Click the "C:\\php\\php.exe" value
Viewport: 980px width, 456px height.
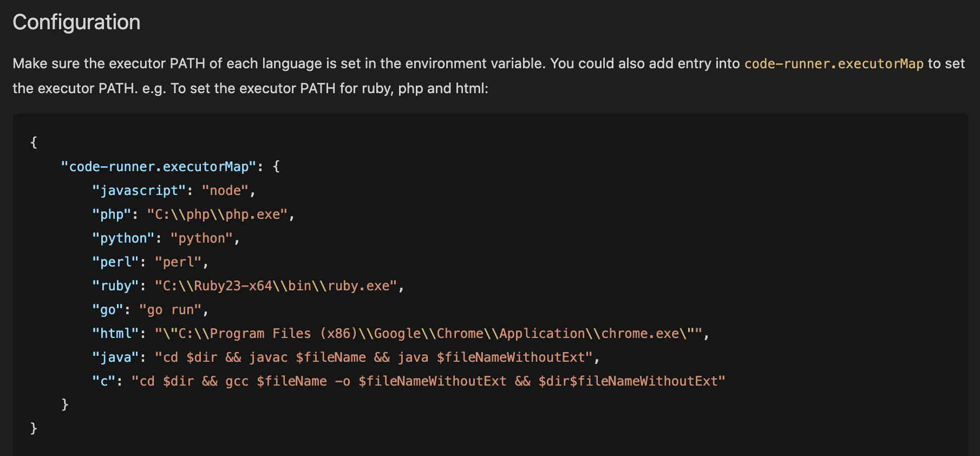(x=217, y=214)
